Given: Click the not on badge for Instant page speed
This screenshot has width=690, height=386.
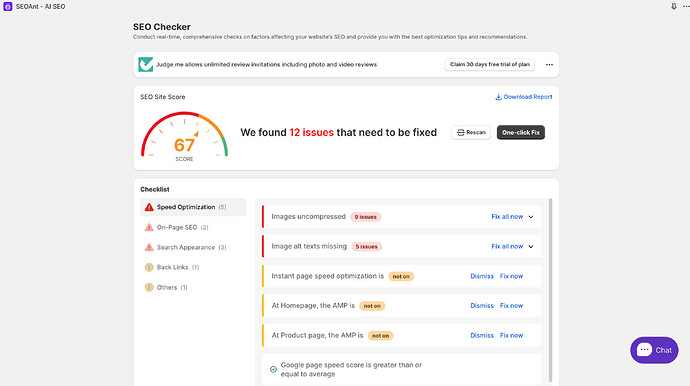Looking at the screenshot, I should point(401,276).
